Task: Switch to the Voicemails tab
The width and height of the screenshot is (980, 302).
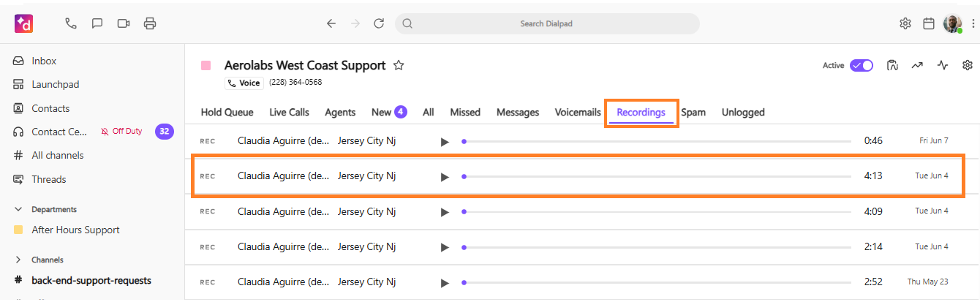Action: point(578,112)
